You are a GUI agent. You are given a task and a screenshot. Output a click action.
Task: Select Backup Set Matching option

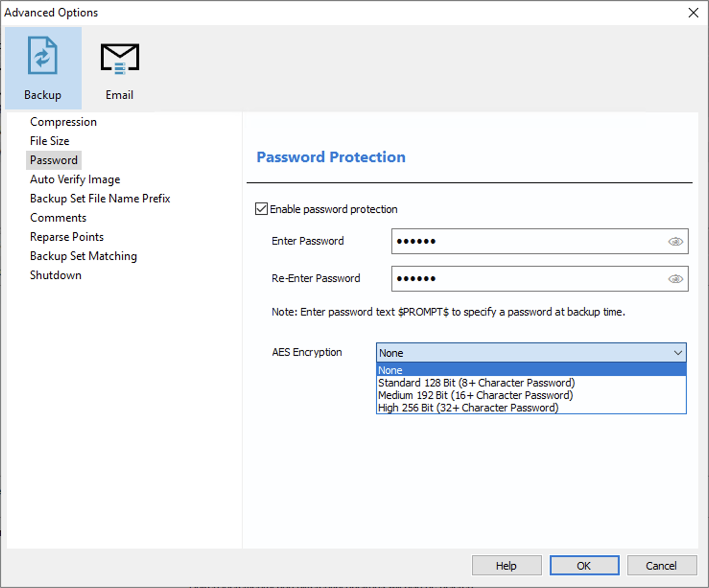(83, 256)
